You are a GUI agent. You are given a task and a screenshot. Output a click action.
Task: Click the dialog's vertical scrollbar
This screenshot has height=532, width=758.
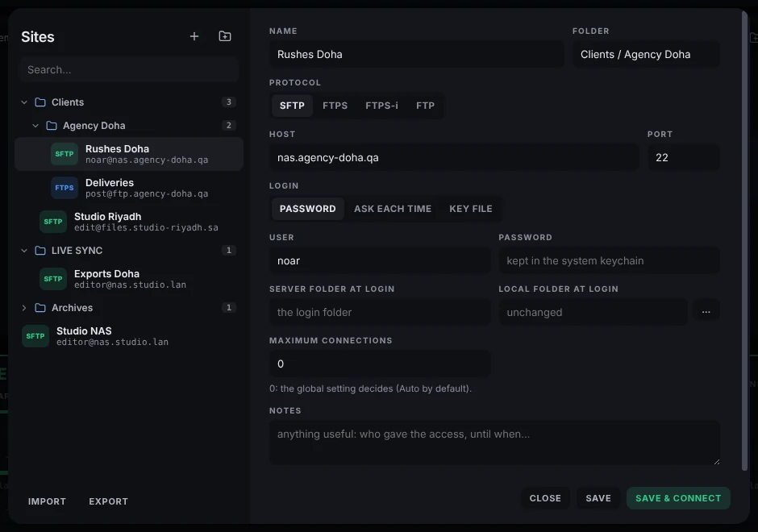(744, 240)
